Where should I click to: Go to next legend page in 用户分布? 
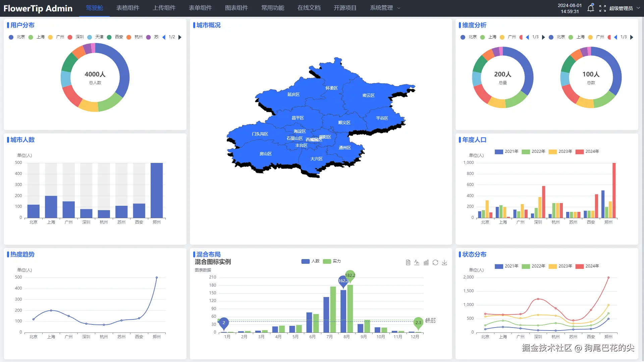click(180, 37)
